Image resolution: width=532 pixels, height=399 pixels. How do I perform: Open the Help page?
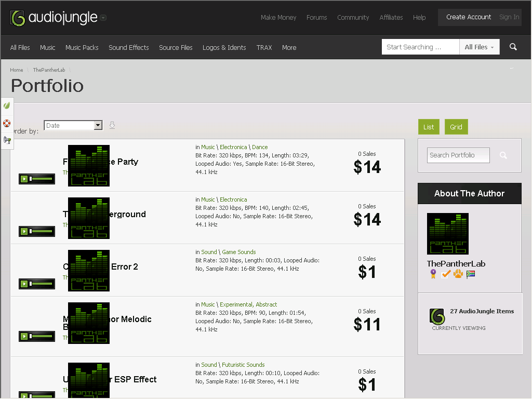[x=419, y=17]
